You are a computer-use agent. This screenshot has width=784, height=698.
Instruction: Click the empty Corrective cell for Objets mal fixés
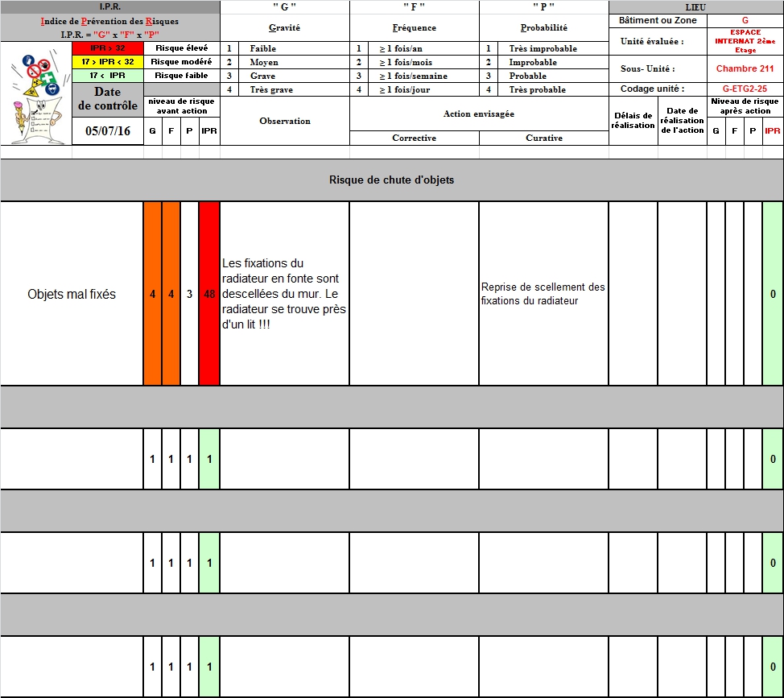point(414,294)
